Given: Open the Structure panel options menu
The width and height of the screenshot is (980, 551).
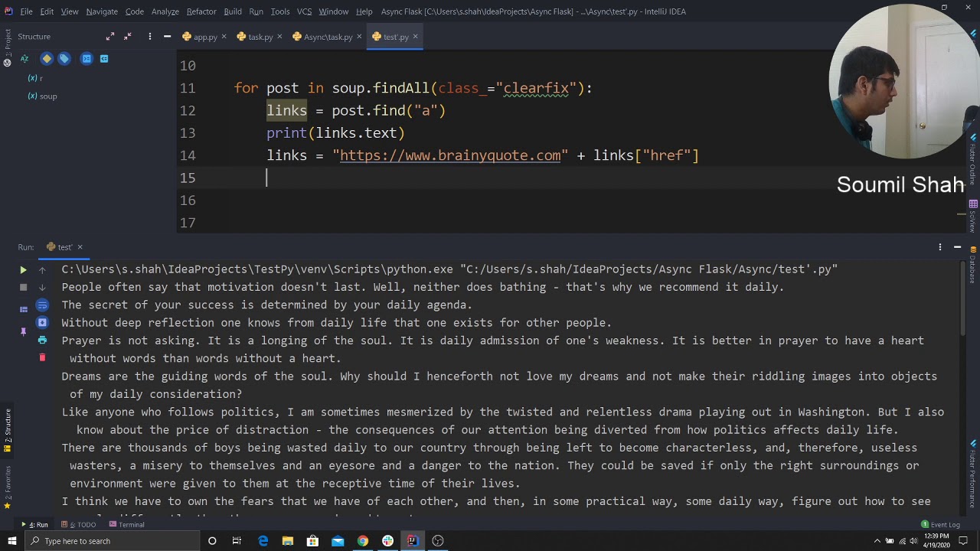Looking at the screenshot, I should coord(149,36).
